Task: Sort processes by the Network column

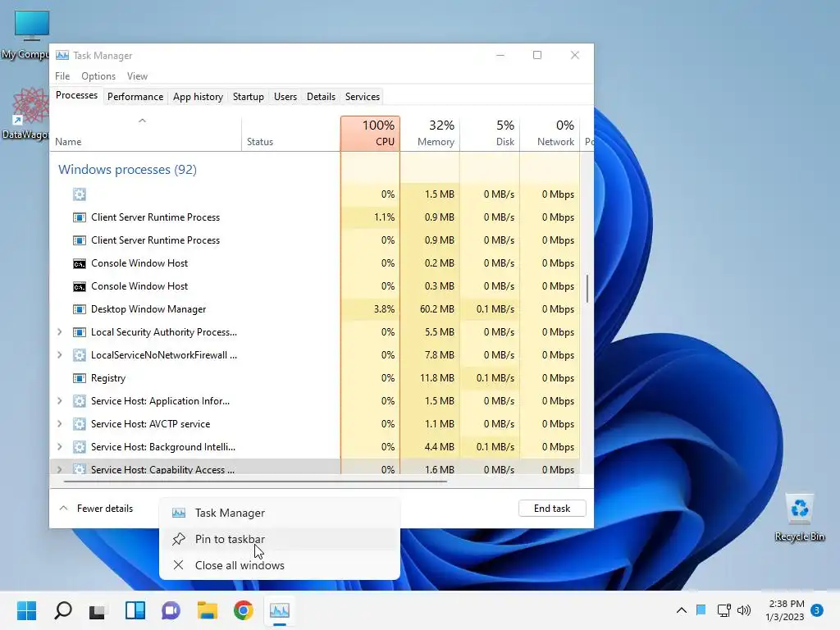Action: click(x=550, y=134)
